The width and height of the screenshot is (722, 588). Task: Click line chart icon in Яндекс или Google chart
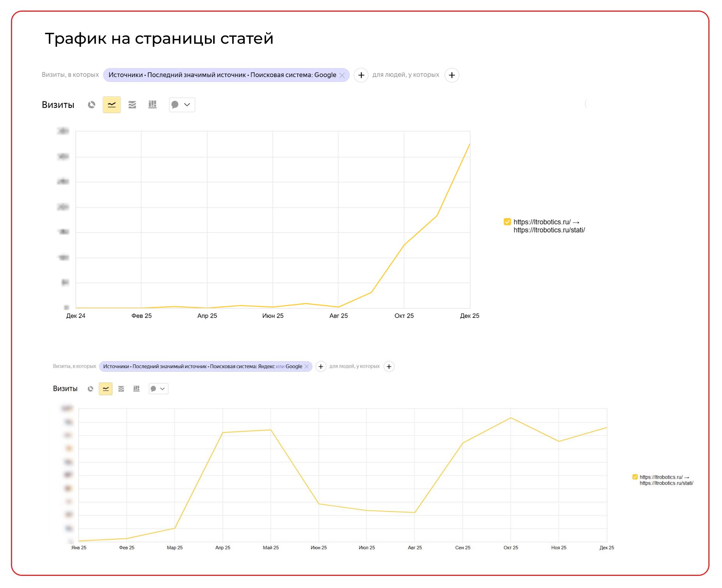click(106, 389)
